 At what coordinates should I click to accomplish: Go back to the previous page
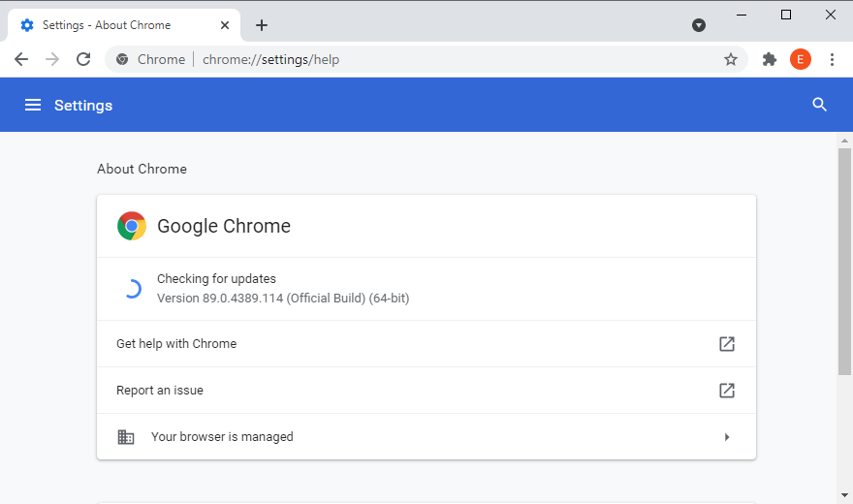click(x=21, y=59)
